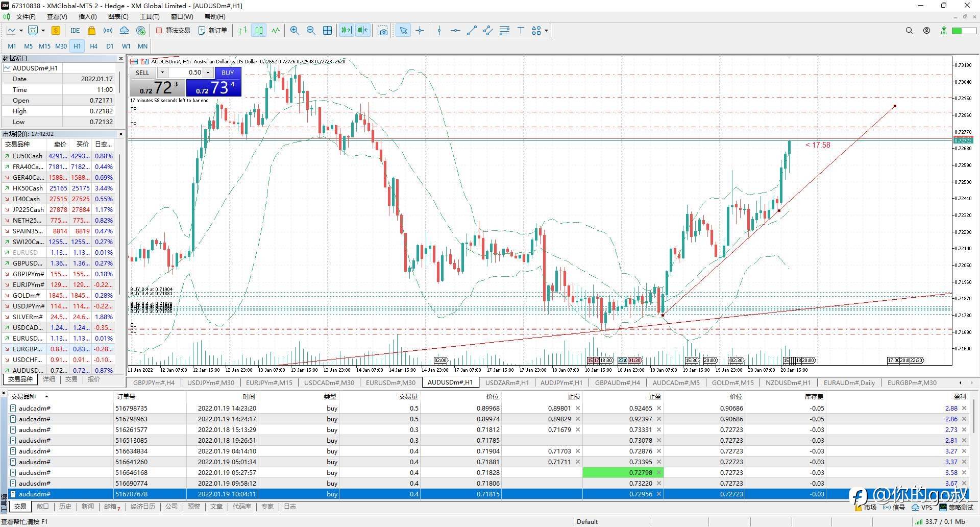
Task: Sort orders by 交易品种 column header
Action: 23,396
